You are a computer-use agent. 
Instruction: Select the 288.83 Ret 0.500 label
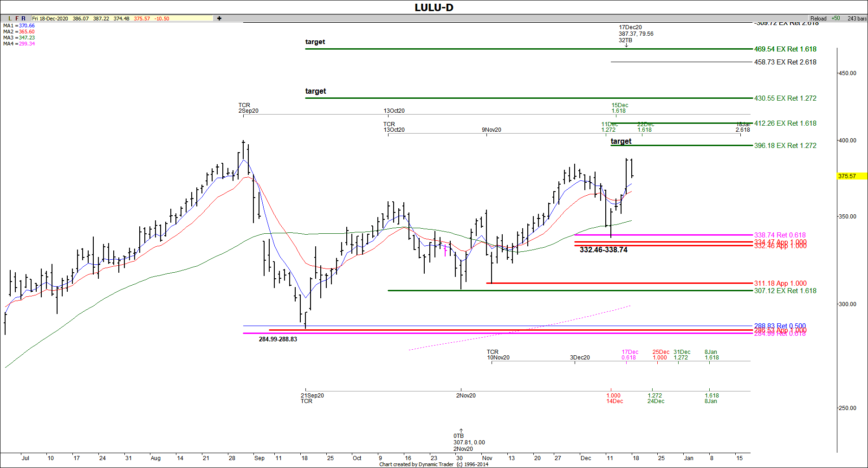click(x=780, y=326)
